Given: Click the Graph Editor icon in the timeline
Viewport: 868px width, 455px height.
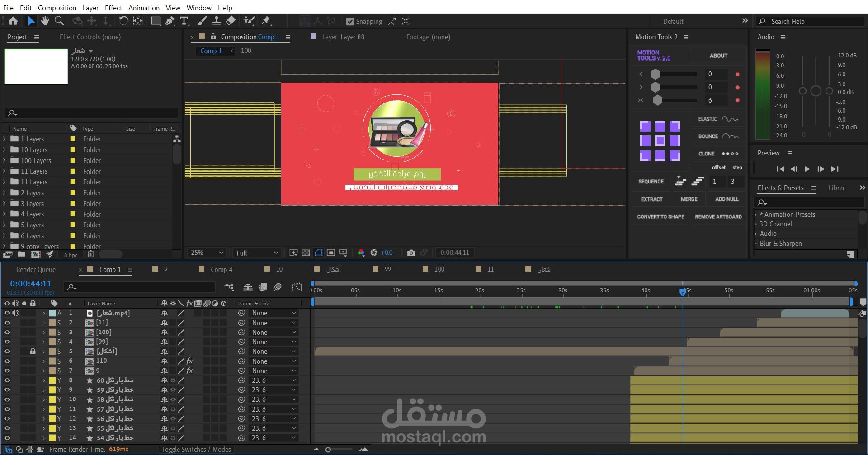Looking at the screenshot, I should click(297, 287).
